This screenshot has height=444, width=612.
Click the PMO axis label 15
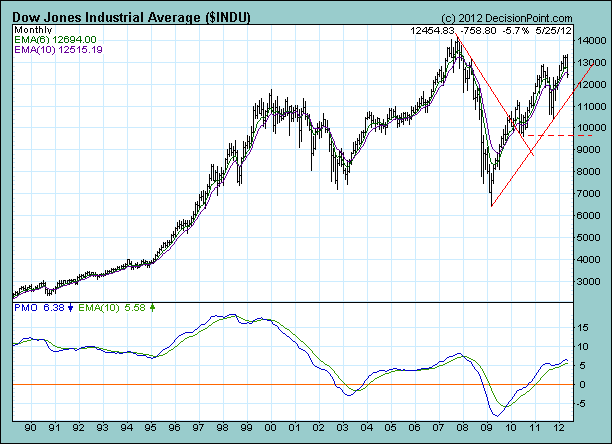click(x=583, y=328)
